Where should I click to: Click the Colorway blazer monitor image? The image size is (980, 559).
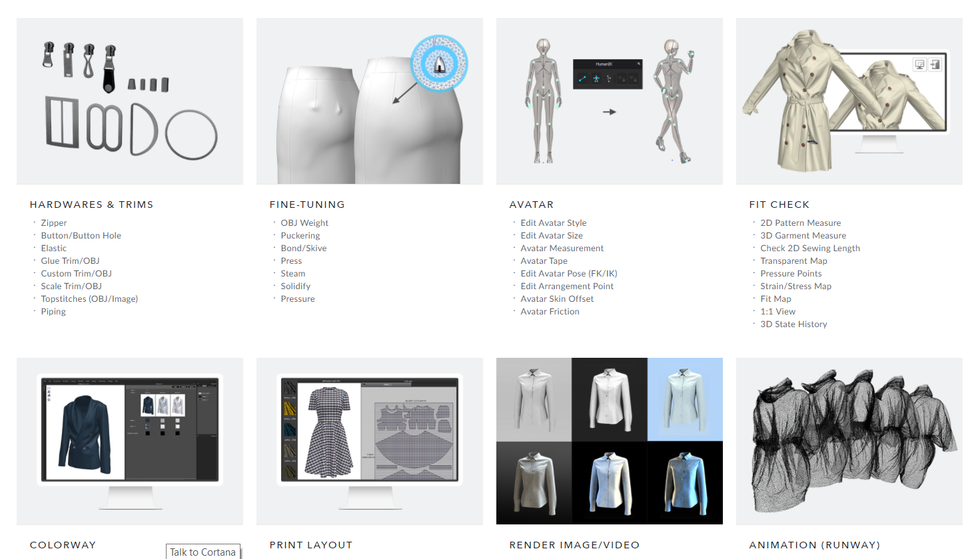[x=130, y=441]
